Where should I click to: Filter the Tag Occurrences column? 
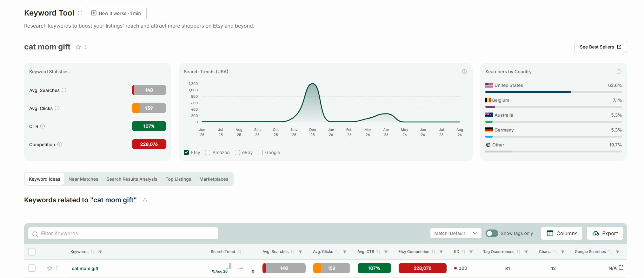(x=526, y=252)
